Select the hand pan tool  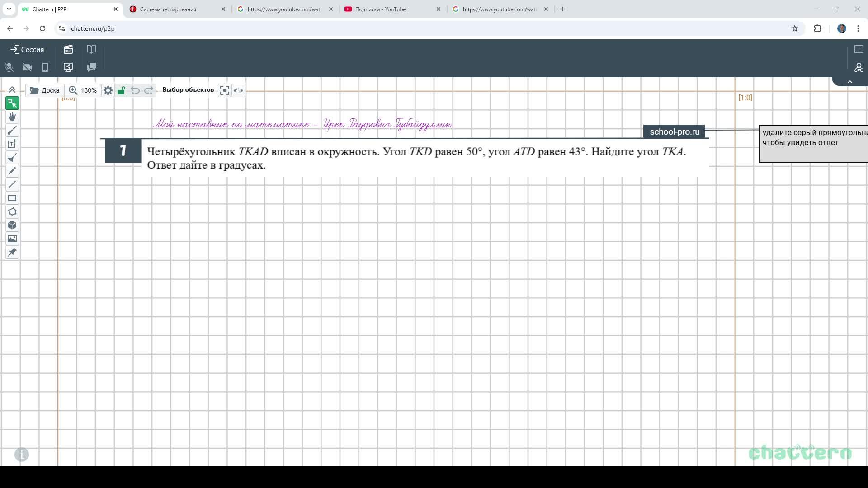12,117
